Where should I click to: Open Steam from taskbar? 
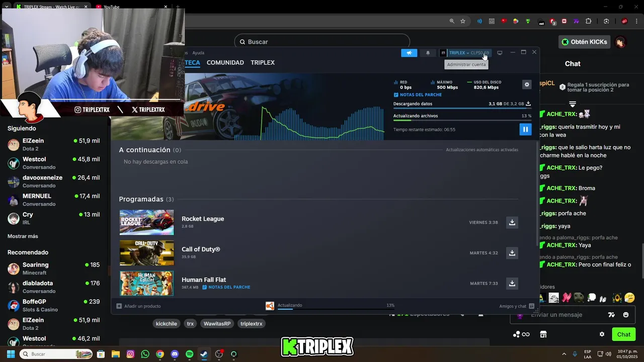pyautogui.click(x=204, y=354)
